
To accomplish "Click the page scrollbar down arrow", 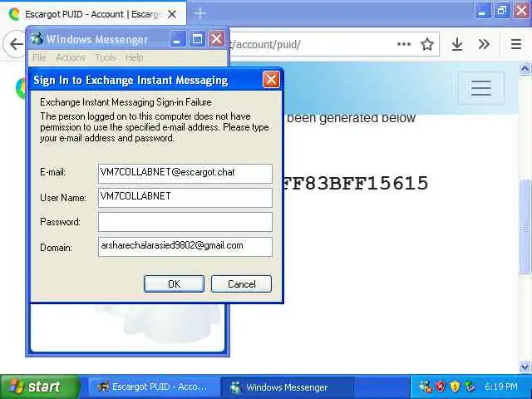I will [525, 367].
